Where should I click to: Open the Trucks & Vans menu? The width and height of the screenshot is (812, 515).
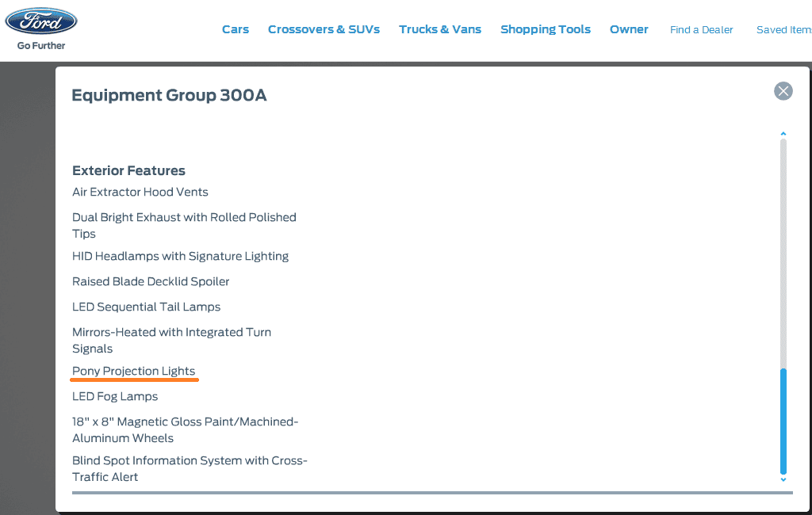pyautogui.click(x=440, y=29)
